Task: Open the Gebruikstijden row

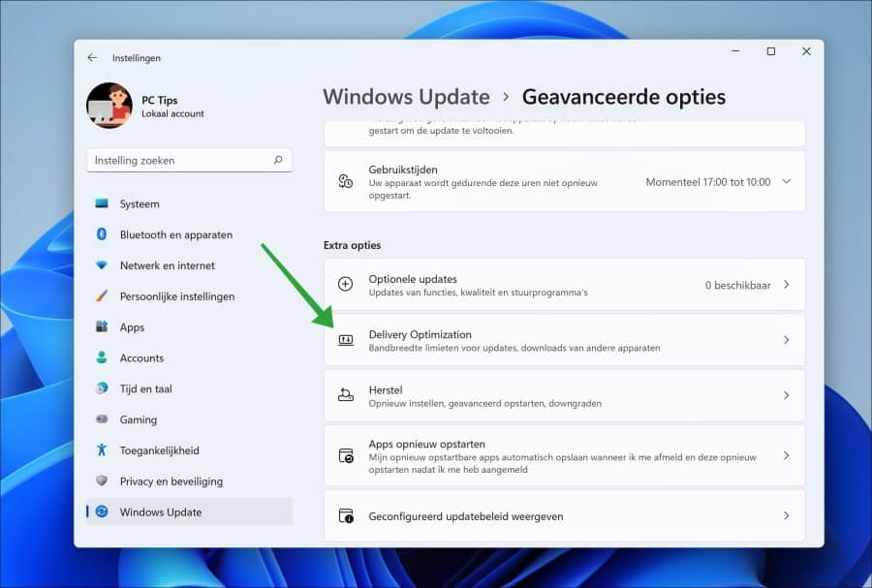Action: [565, 182]
